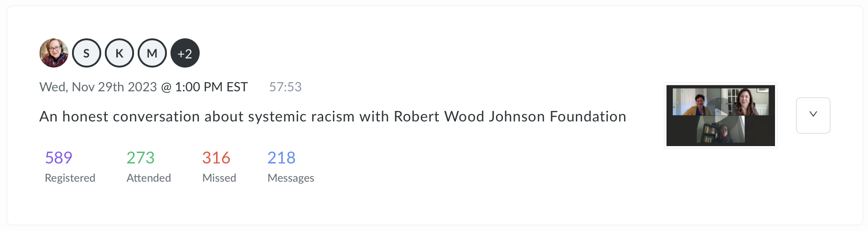Click the 57:53 recording duration
The image size is (868, 231).
pos(285,87)
